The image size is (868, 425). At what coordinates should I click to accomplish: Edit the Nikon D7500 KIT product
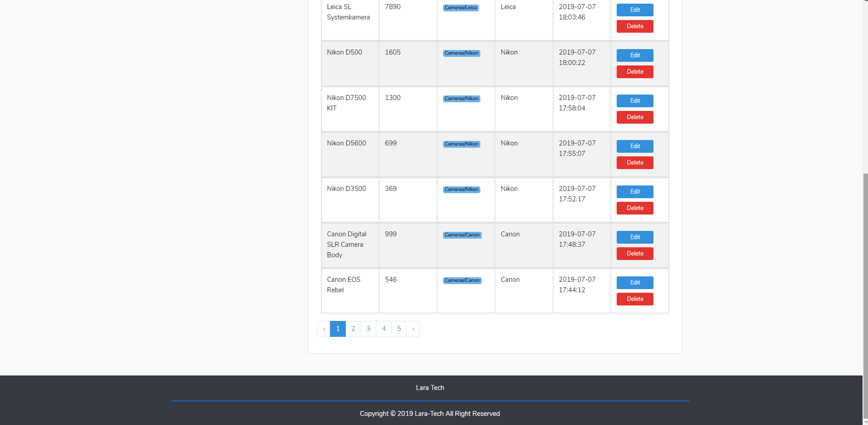point(635,101)
